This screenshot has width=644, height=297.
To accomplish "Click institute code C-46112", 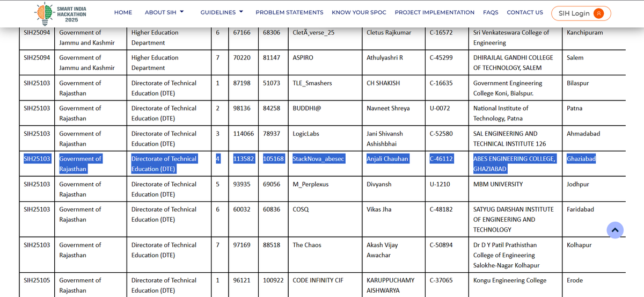I will (442, 159).
